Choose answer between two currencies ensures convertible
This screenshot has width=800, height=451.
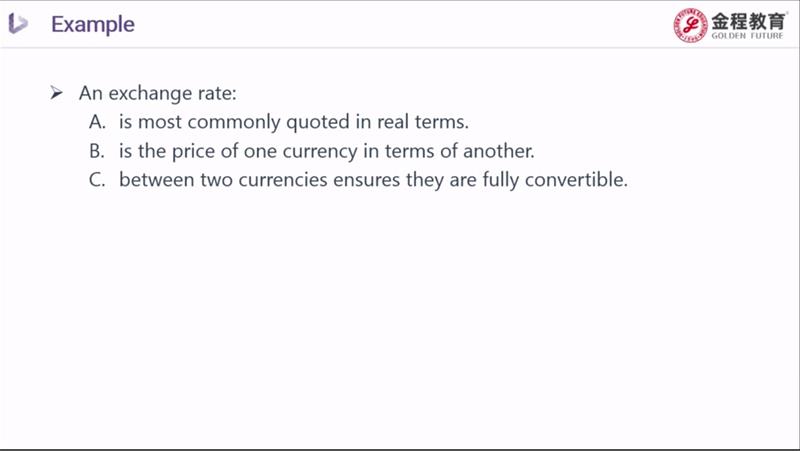[x=372, y=181]
